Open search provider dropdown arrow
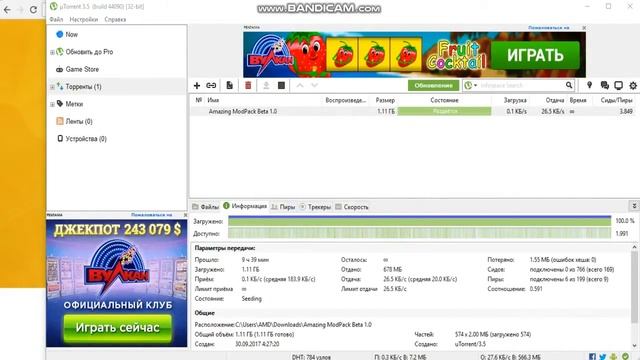Viewport: 640px width, 360px height. tap(476, 85)
